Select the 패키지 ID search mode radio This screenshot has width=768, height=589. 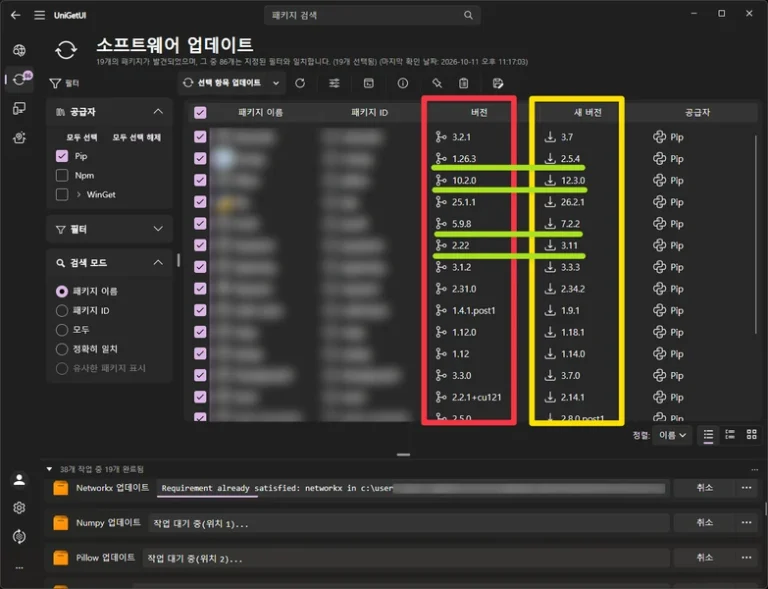click(x=62, y=310)
